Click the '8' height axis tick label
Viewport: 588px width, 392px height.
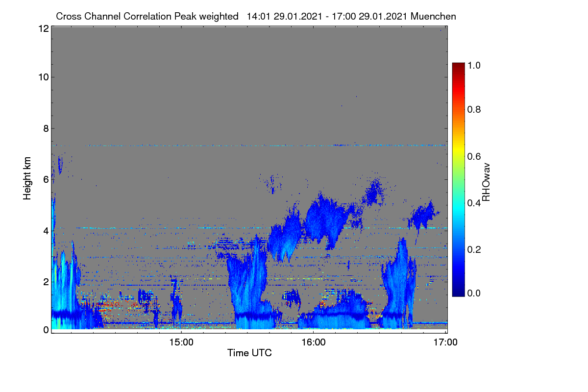(x=46, y=128)
